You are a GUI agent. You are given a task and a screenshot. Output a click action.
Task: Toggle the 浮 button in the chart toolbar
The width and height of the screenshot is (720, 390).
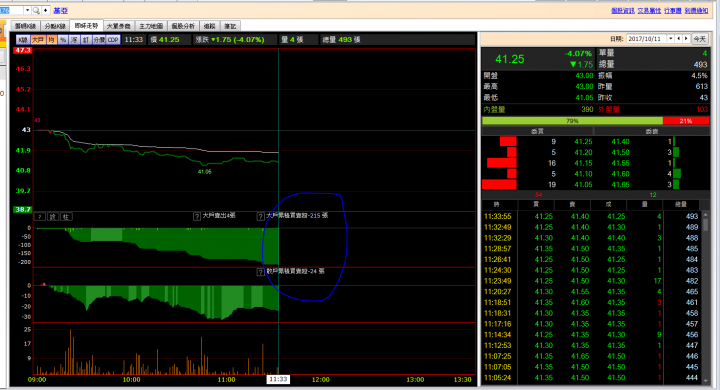[x=74, y=40]
